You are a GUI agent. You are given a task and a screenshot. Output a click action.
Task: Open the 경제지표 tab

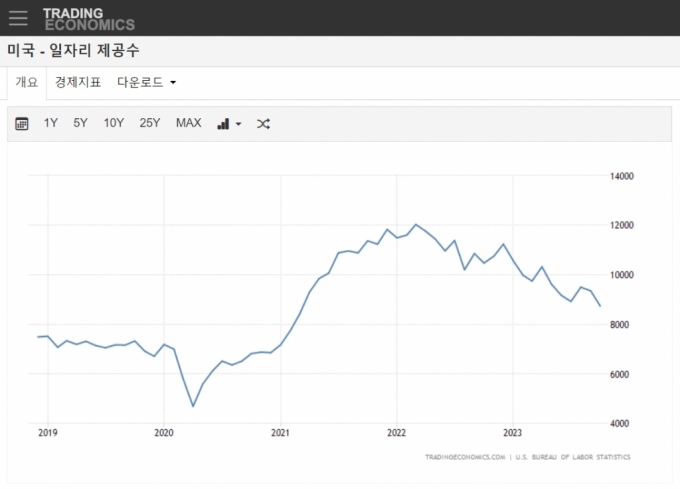(x=78, y=82)
